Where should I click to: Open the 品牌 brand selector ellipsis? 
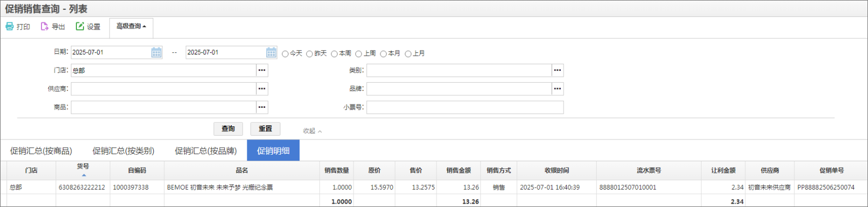tap(558, 89)
